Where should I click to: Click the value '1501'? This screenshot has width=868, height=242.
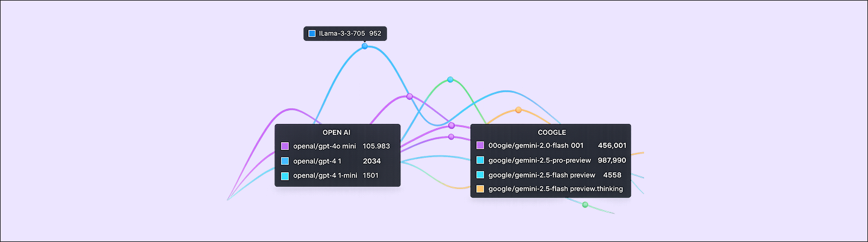click(x=372, y=176)
